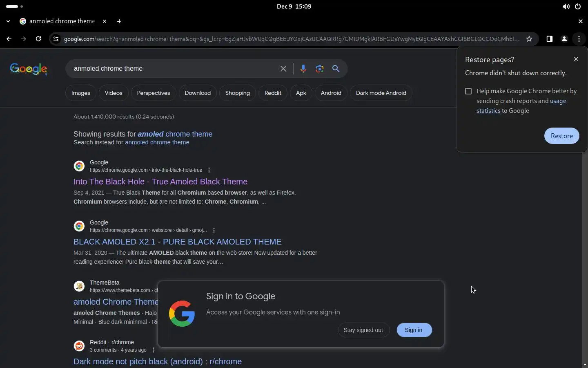Click the ThemeBeta site favicon
This screenshot has height=368, width=588.
click(79, 286)
